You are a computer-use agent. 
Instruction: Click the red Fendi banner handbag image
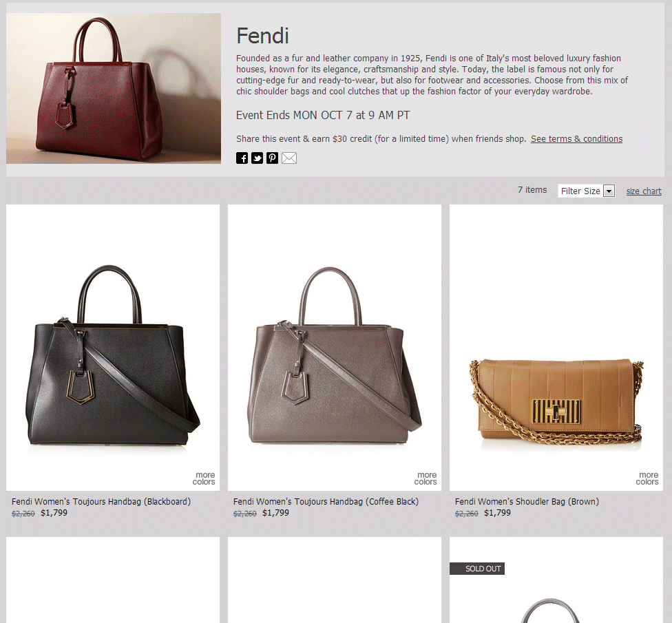tap(114, 88)
